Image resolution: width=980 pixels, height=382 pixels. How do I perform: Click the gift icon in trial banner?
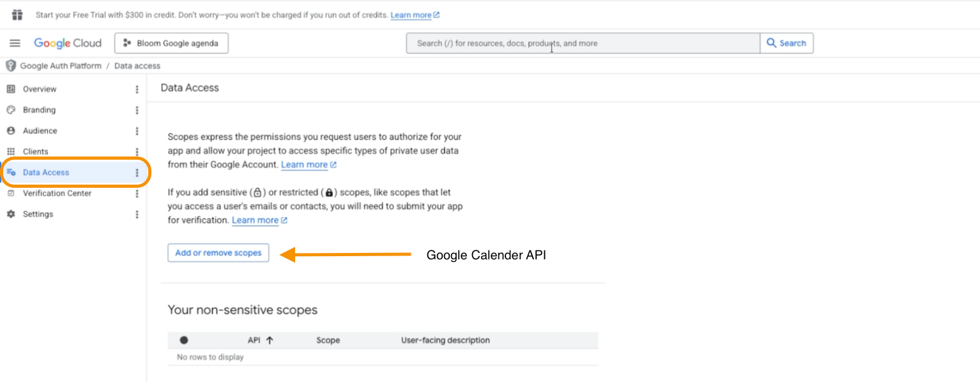17,15
